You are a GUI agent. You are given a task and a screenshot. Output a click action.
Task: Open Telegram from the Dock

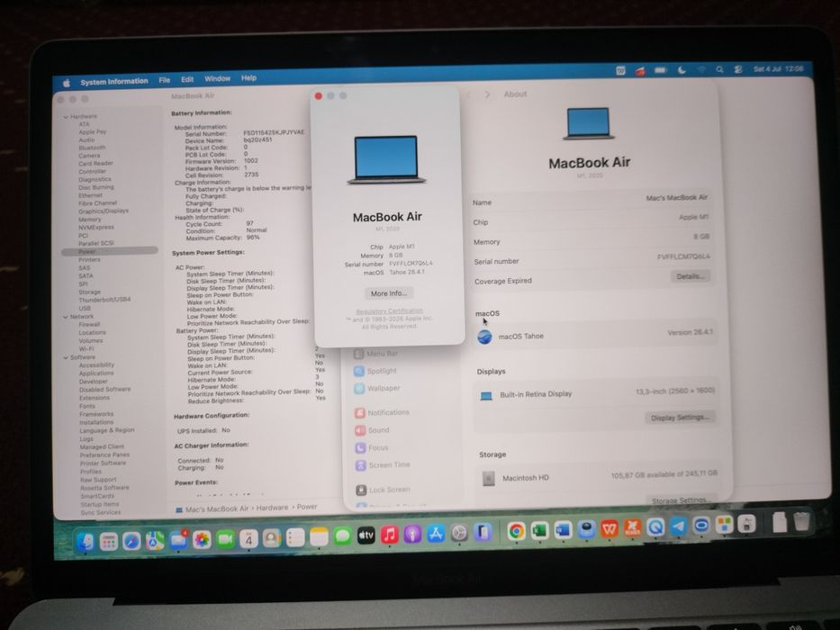(x=678, y=526)
